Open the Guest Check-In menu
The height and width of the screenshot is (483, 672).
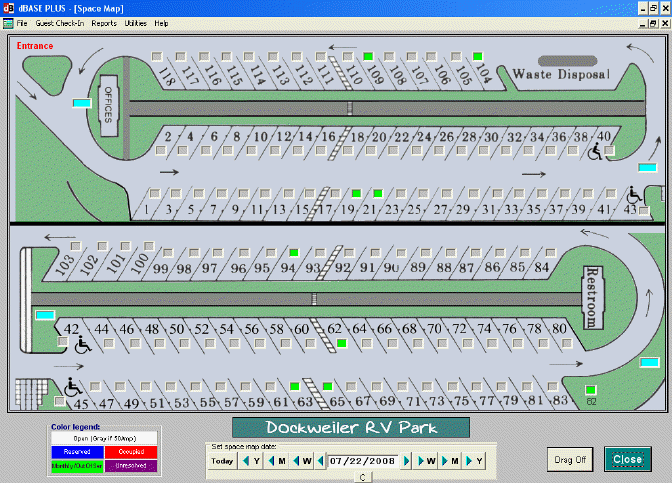click(x=60, y=23)
